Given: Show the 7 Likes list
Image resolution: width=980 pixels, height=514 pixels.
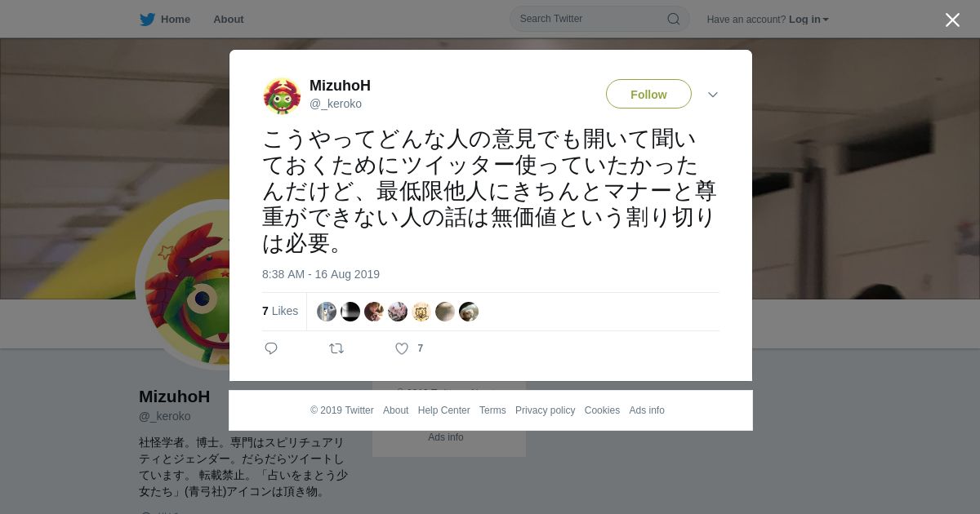Looking at the screenshot, I should pyautogui.click(x=280, y=311).
